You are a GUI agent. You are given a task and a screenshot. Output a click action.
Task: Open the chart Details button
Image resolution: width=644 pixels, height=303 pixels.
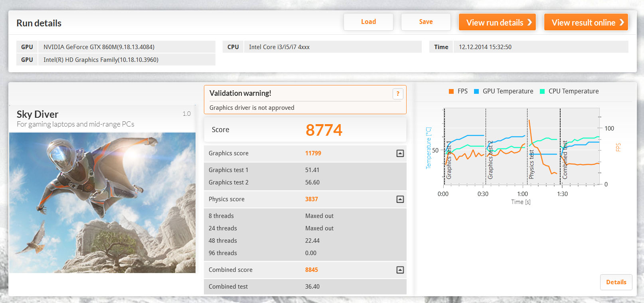(616, 282)
